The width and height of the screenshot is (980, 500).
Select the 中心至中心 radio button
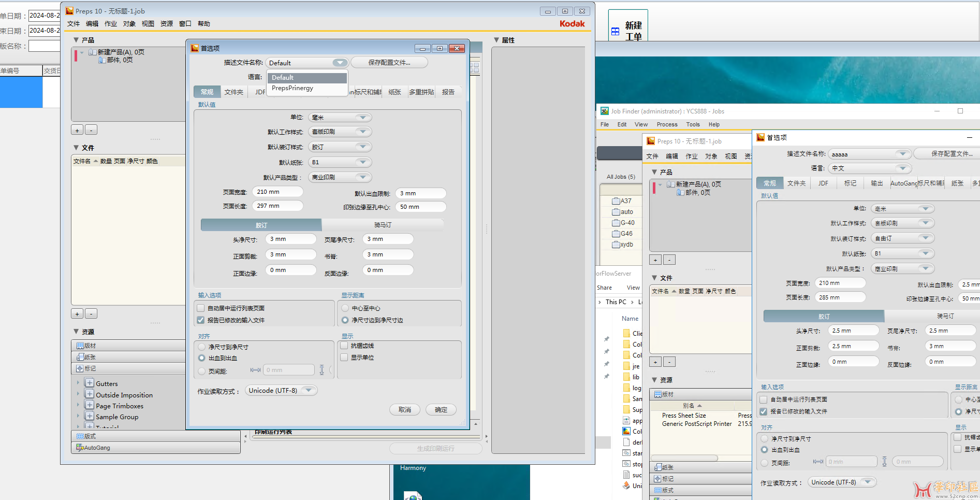345,308
